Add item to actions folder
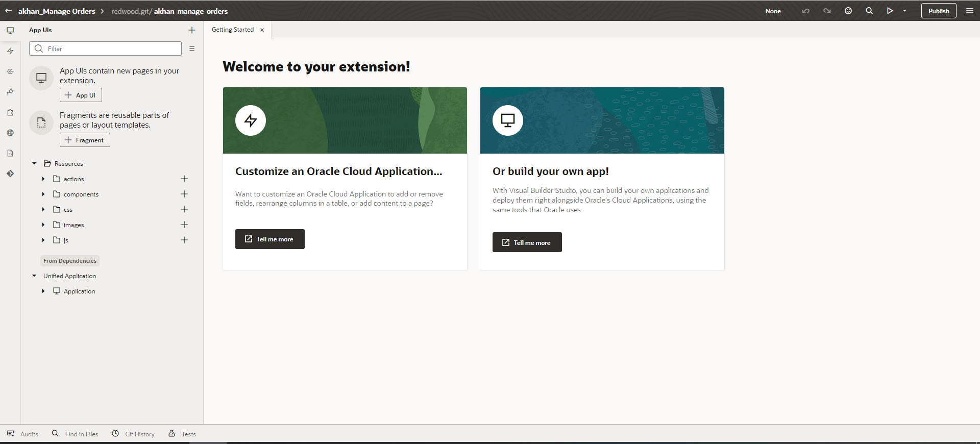The height and width of the screenshot is (444, 980). (x=184, y=179)
